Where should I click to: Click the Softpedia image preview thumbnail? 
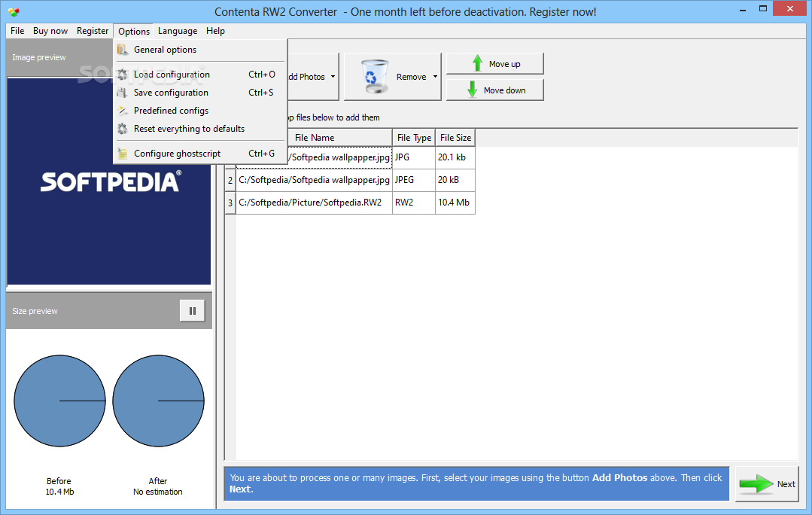(109, 181)
